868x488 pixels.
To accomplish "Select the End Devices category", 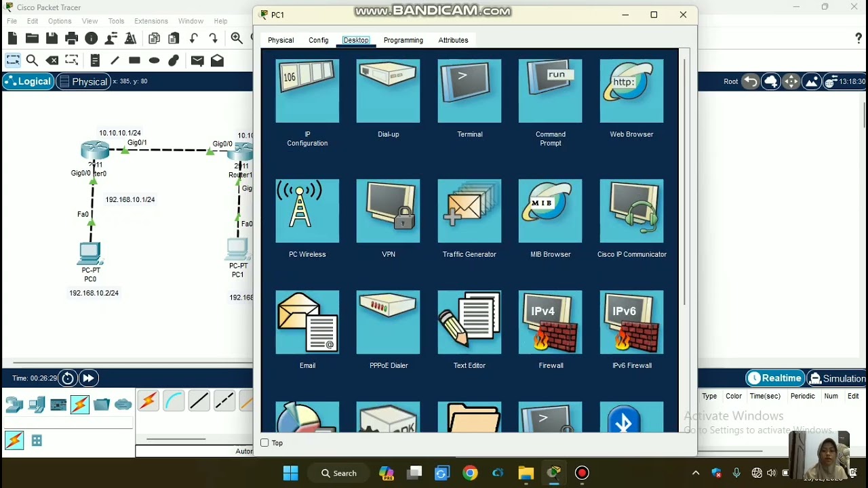I will coord(37,405).
